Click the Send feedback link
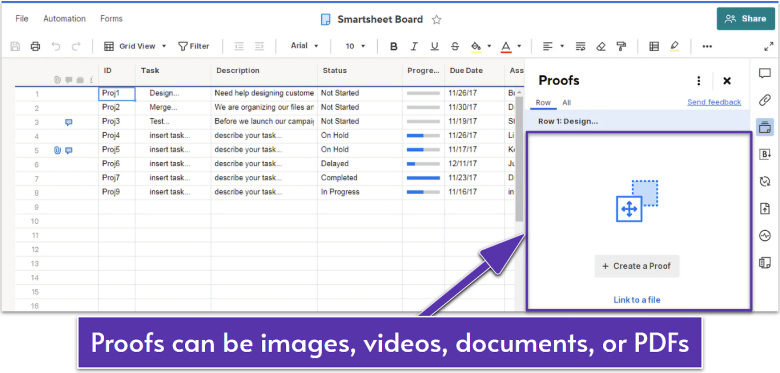Viewport: 780px width, 373px height. pyautogui.click(x=714, y=102)
